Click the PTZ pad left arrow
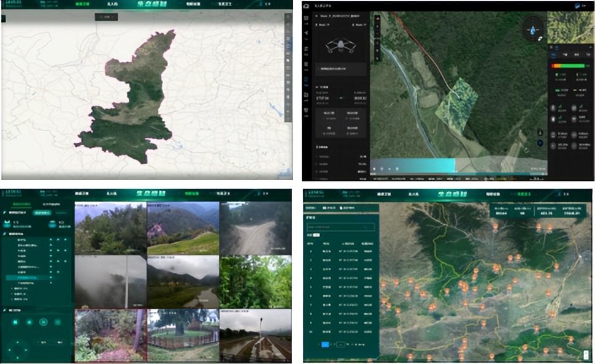The width and height of the screenshot is (595, 364). [9, 349]
